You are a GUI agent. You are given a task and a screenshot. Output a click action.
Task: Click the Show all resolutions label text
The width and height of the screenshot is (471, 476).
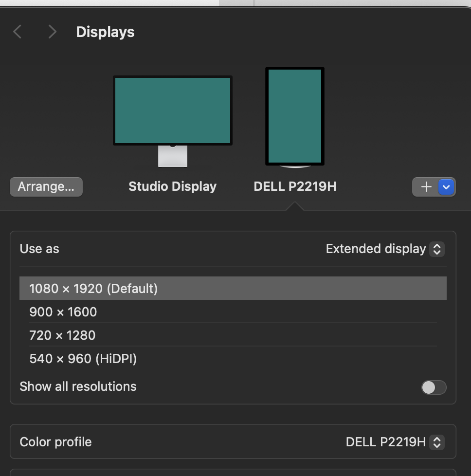[x=78, y=386]
